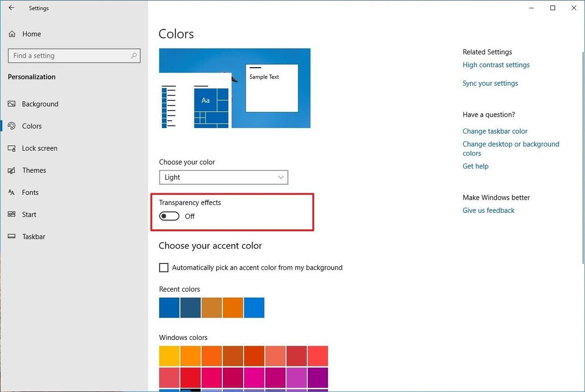
Task: Navigate back with the arrow
Action: (x=11, y=7)
